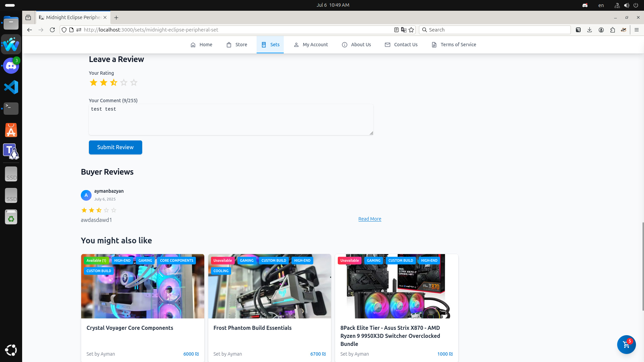This screenshot has height=362, width=644.
Task: Open the 8Pack Elite Tier bundle image
Action: tap(396, 286)
